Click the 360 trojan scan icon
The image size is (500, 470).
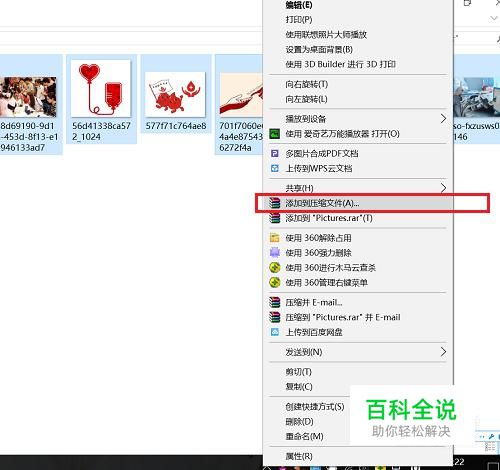click(274, 268)
